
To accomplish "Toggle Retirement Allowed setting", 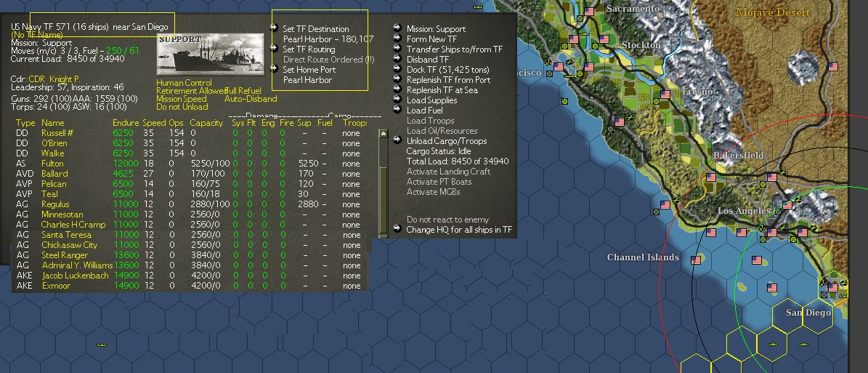I will [x=190, y=91].
